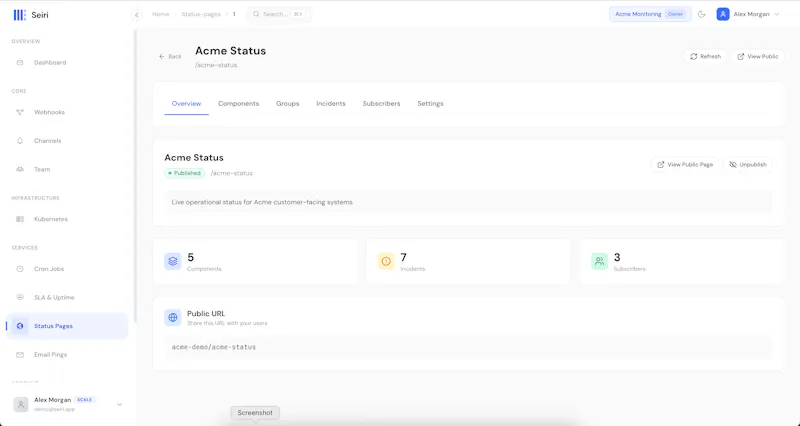Click the Unpublish button
The height and width of the screenshot is (426, 800).
click(748, 165)
